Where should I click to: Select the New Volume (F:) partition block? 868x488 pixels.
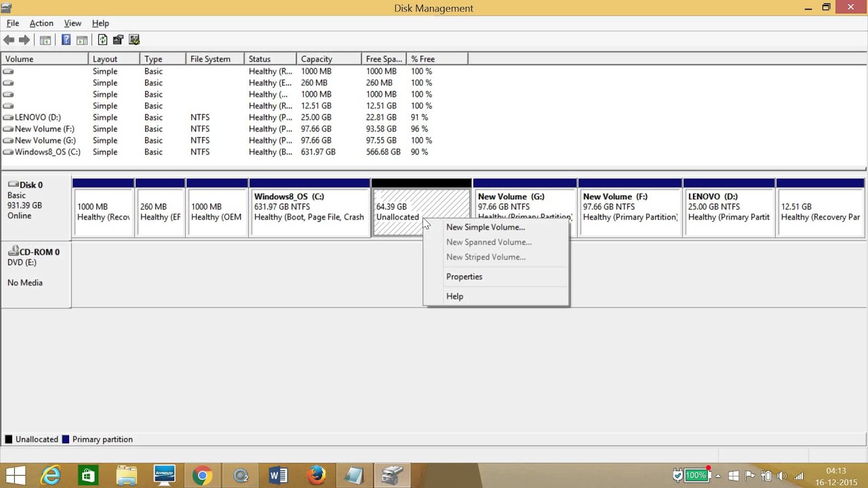[x=630, y=207]
